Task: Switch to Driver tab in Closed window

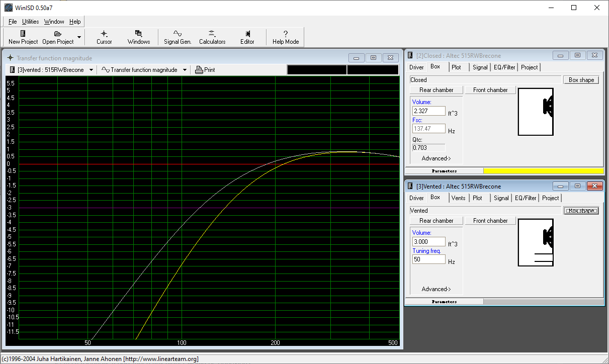Action: 416,67
